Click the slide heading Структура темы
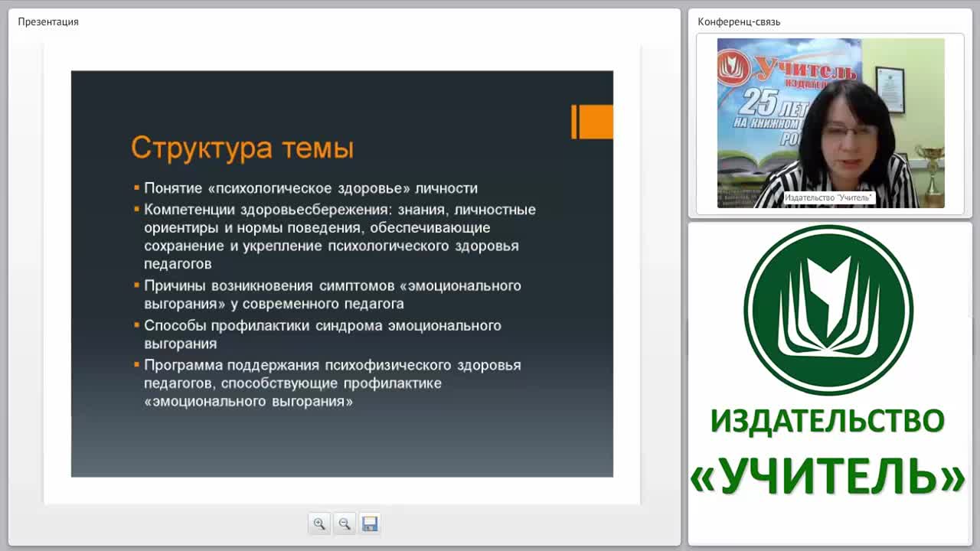980x551 pixels. (242, 148)
